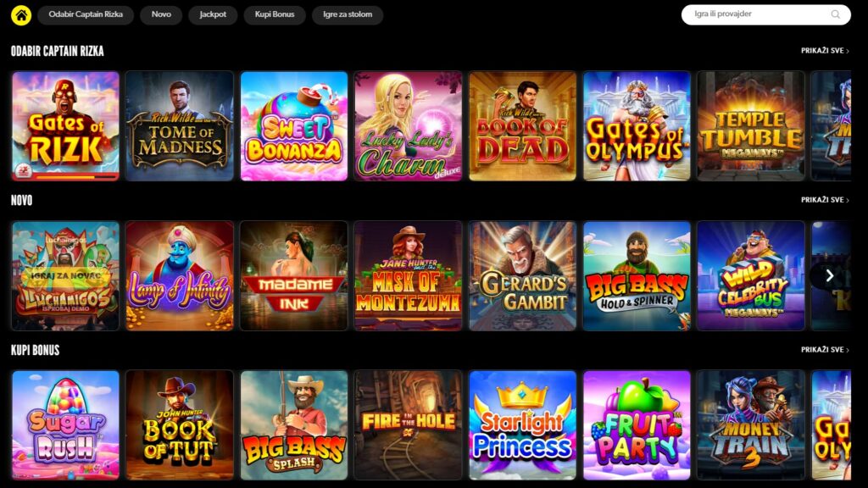Select the Igre za stolom tab
This screenshot has height=488, width=868.
(x=348, y=14)
